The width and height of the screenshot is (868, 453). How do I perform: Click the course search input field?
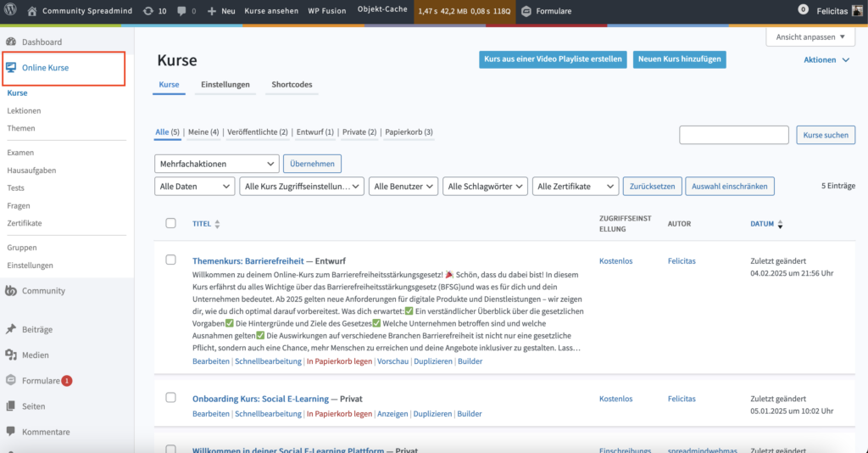(x=733, y=135)
